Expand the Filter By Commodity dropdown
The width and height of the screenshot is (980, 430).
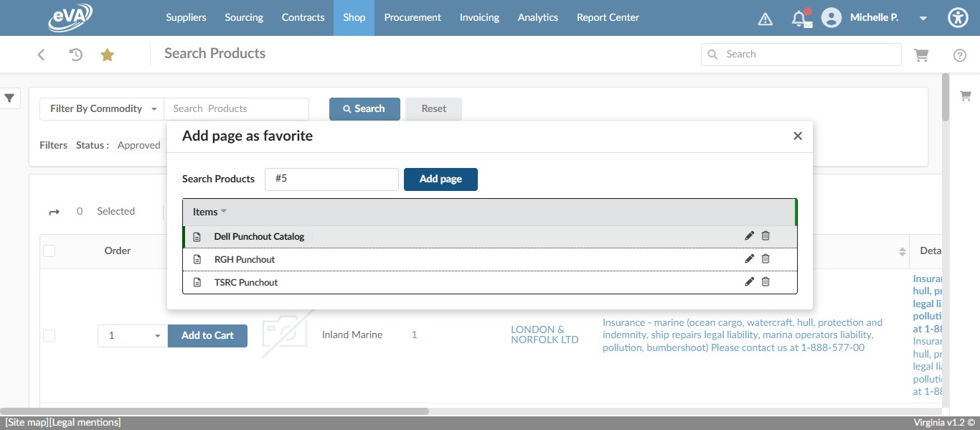pos(103,109)
